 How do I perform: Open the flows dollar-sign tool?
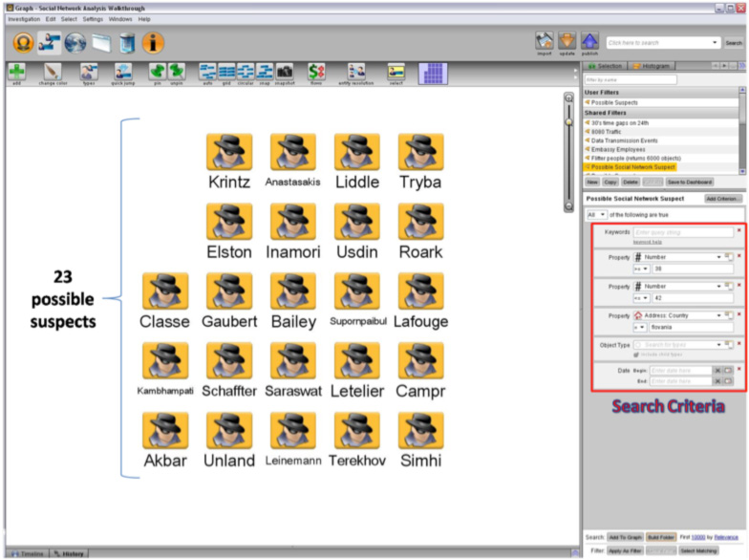tap(316, 72)
